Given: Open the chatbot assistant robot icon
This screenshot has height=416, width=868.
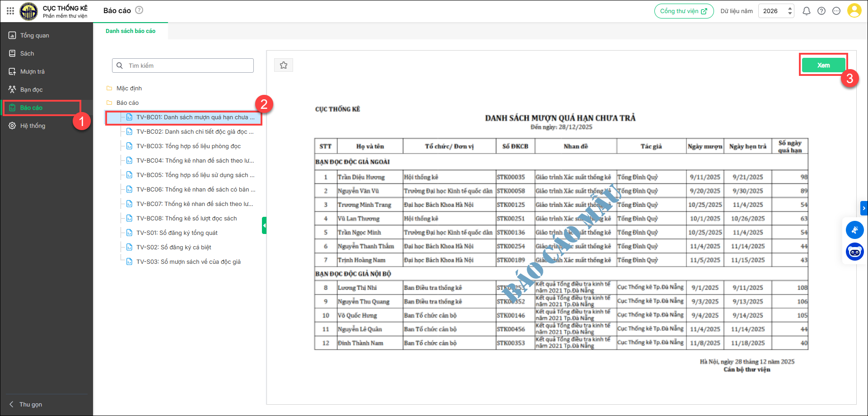Looking at the screenshot, I should point(854,252).
